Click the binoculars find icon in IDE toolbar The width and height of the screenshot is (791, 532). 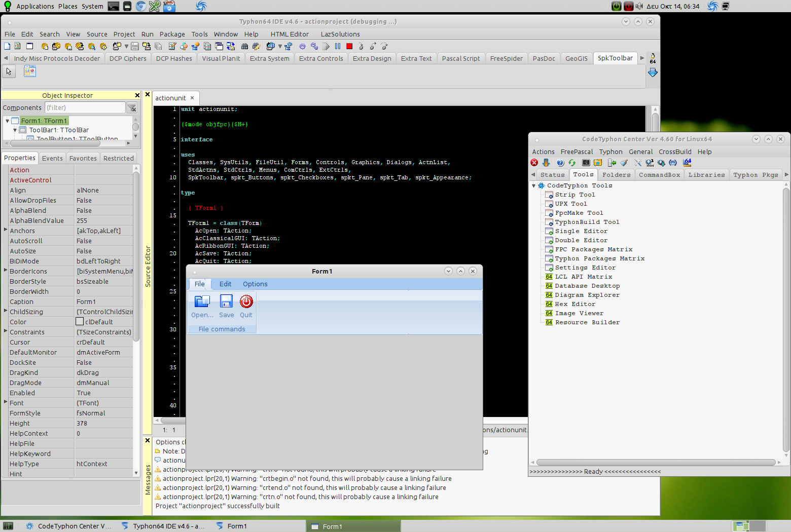(244, 46)
